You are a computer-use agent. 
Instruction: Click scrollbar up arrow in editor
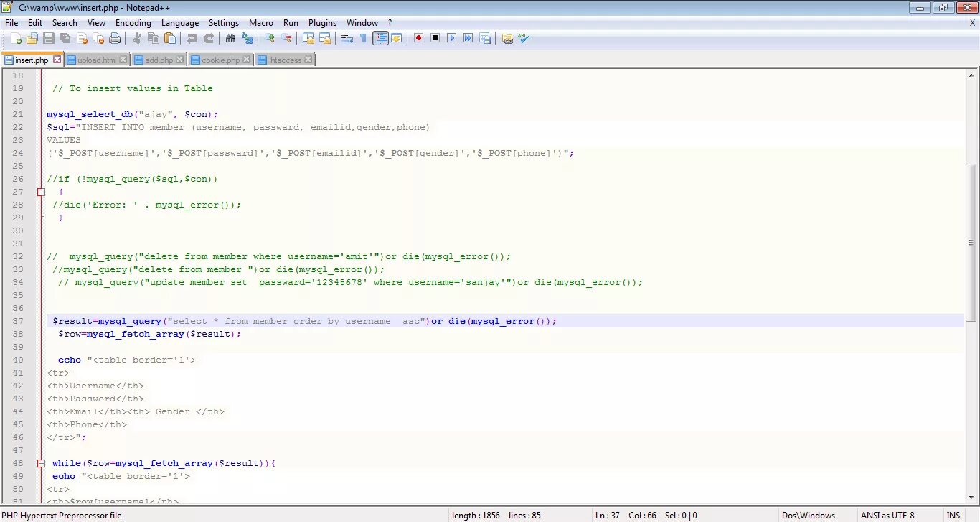click(971, 74)
